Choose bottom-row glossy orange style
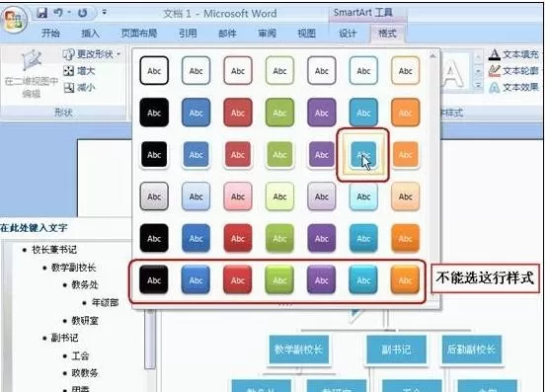 pos(405,279)
